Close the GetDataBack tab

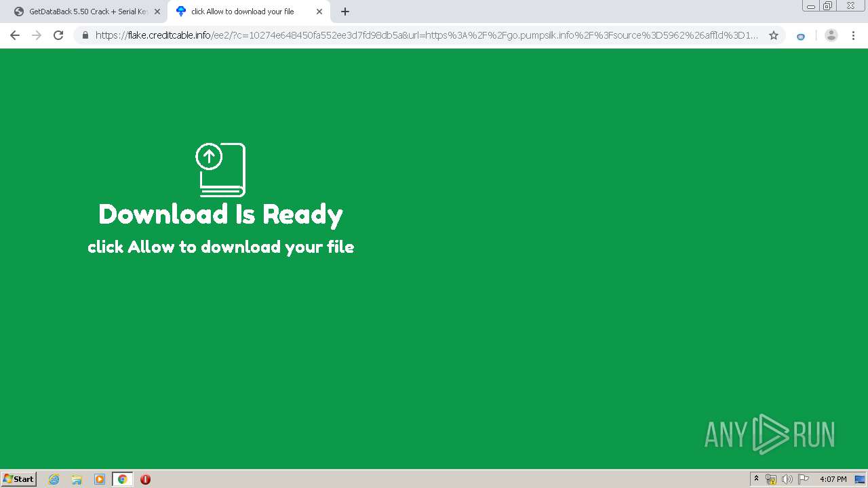[x=157, y=12]
